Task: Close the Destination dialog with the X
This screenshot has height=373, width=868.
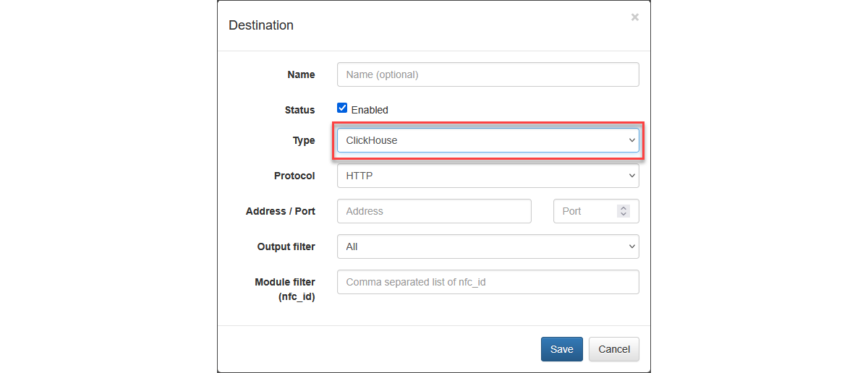Action: 634,17
